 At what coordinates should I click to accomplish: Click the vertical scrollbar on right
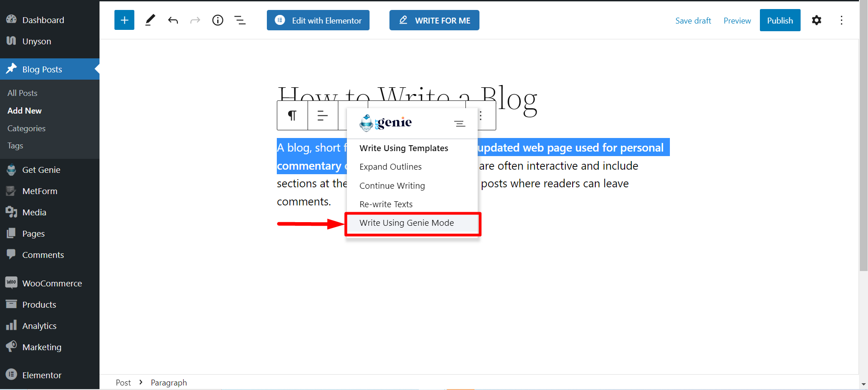click(863, 136)
